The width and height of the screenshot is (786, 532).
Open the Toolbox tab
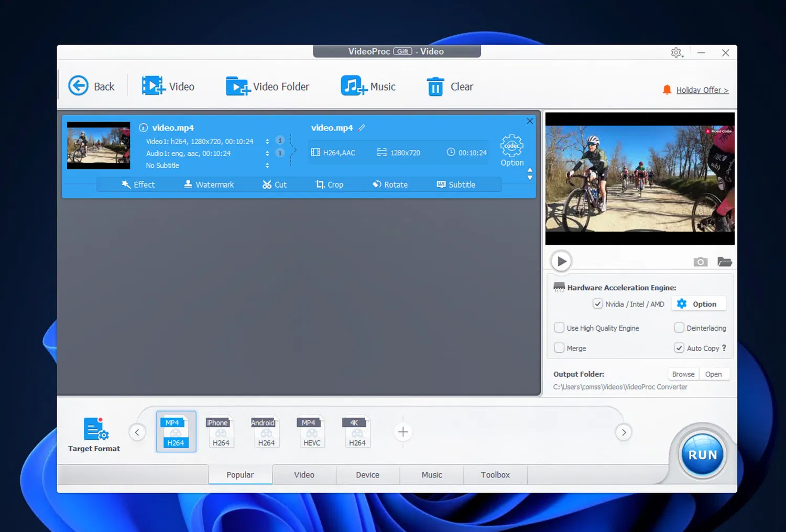pos(495,474)
